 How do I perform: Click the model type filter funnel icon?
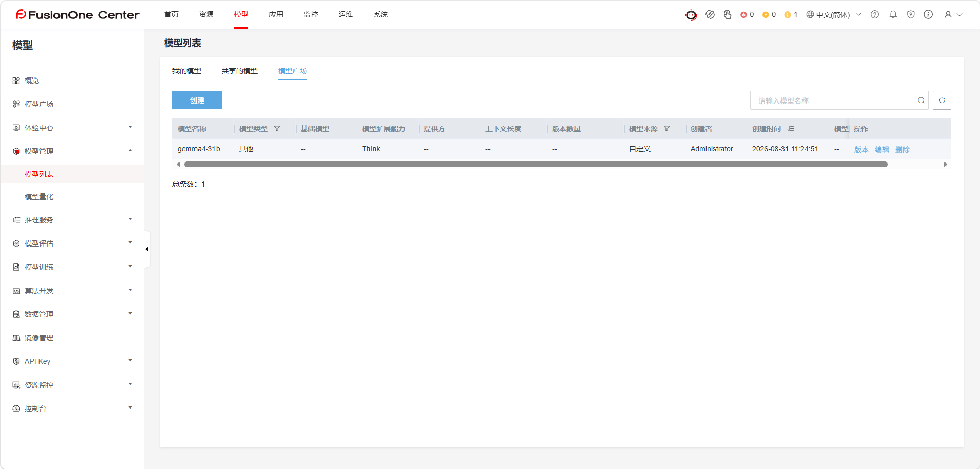coord(277,129)
